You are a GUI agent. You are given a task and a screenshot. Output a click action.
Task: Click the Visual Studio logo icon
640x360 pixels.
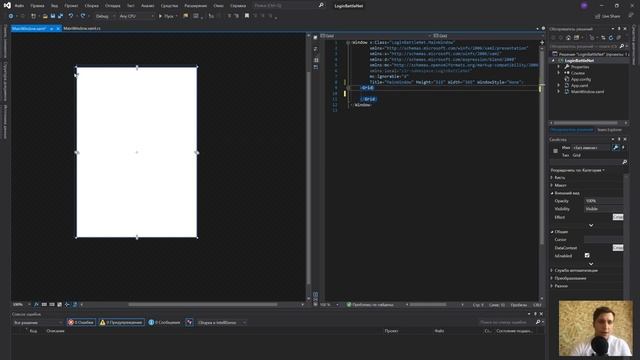coord(7,6)
